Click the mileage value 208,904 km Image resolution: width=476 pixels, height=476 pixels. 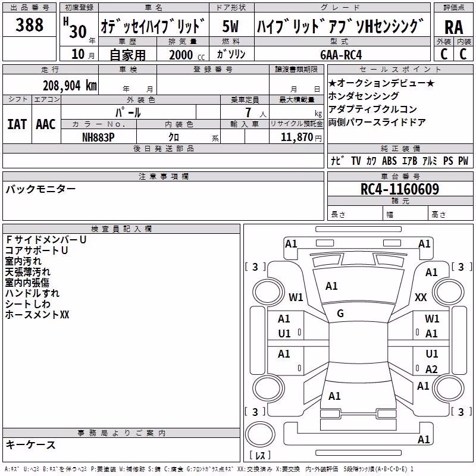point(70,86)
